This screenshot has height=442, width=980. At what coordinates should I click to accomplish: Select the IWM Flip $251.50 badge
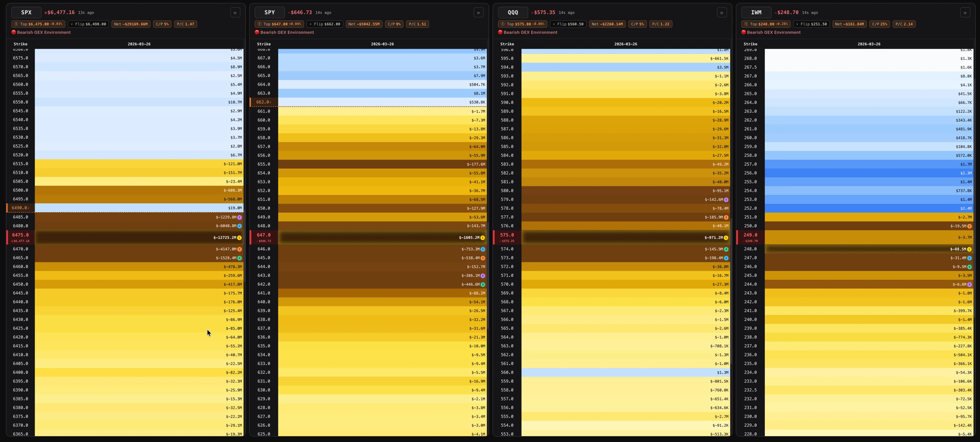[x=812, y=24]
